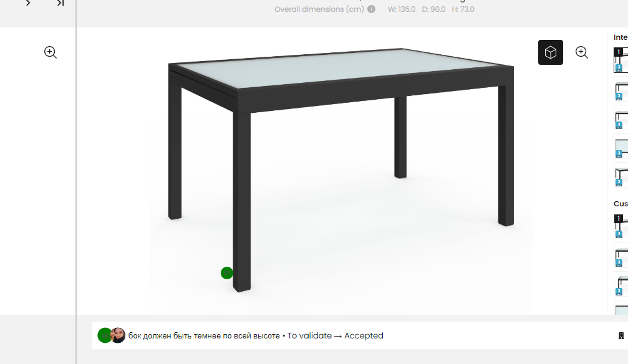Select first thumbnail in the Cus… section
628x364 pixels.
coord(621,227)
